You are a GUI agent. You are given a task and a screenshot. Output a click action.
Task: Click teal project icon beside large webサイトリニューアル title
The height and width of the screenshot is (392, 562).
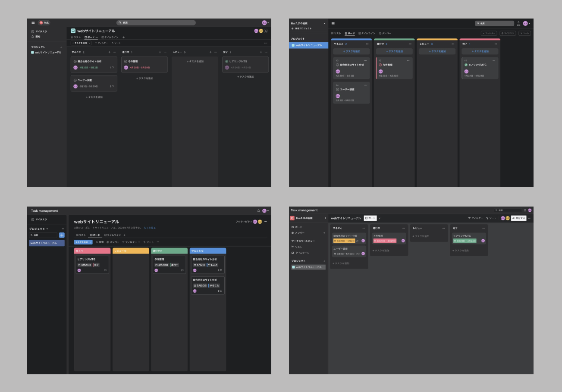[73, 31]
